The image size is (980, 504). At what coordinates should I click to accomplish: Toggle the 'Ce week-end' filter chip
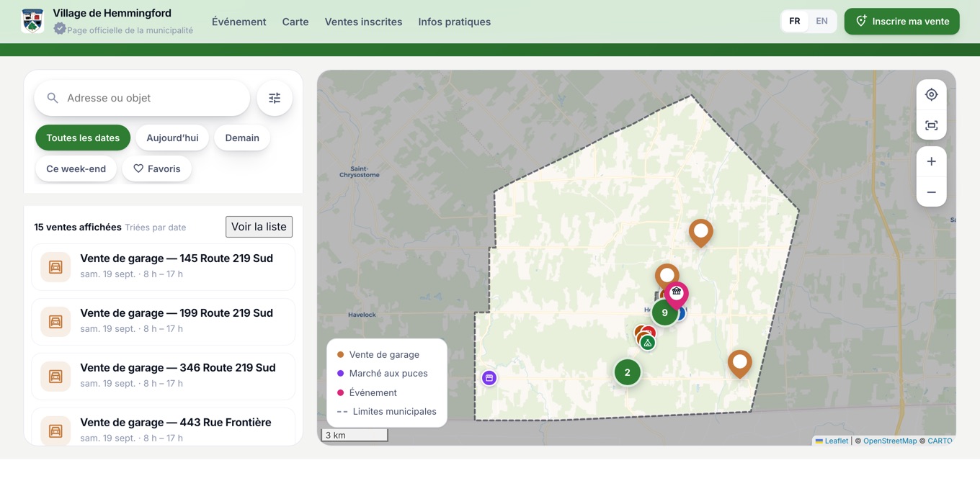(76, 168)
